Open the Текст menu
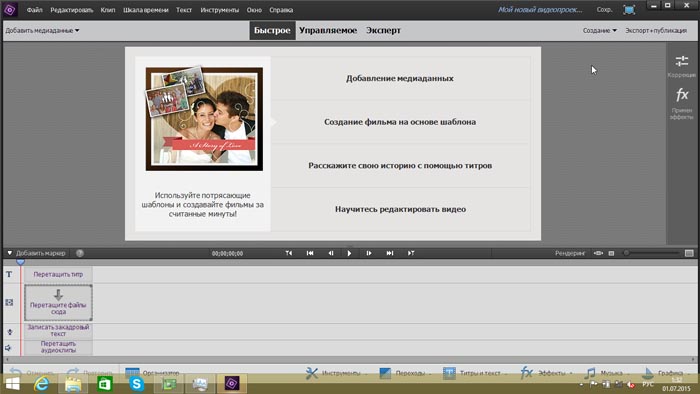This screenshot has width=700, height=394. coord(183,10)
